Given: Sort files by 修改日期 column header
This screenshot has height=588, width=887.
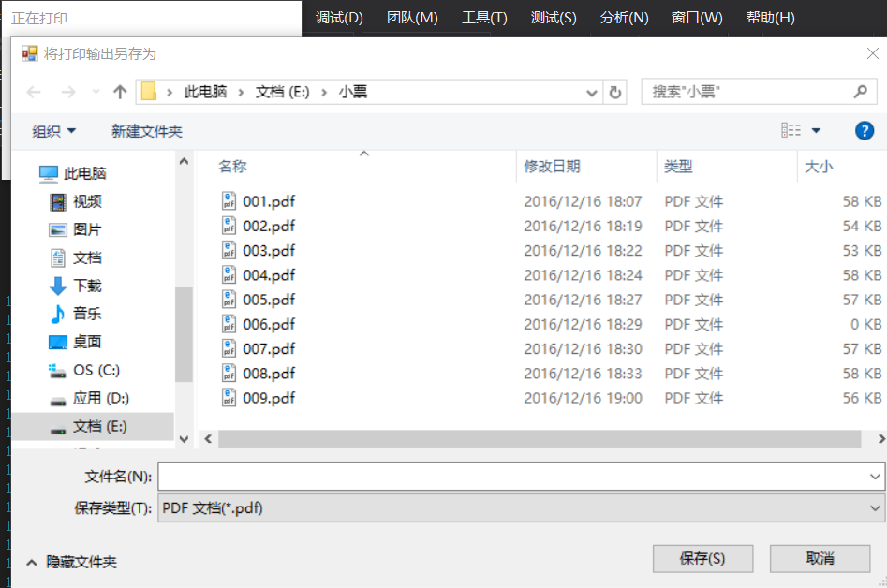Looking at the screenshot, I should click(x=552, y=167).
